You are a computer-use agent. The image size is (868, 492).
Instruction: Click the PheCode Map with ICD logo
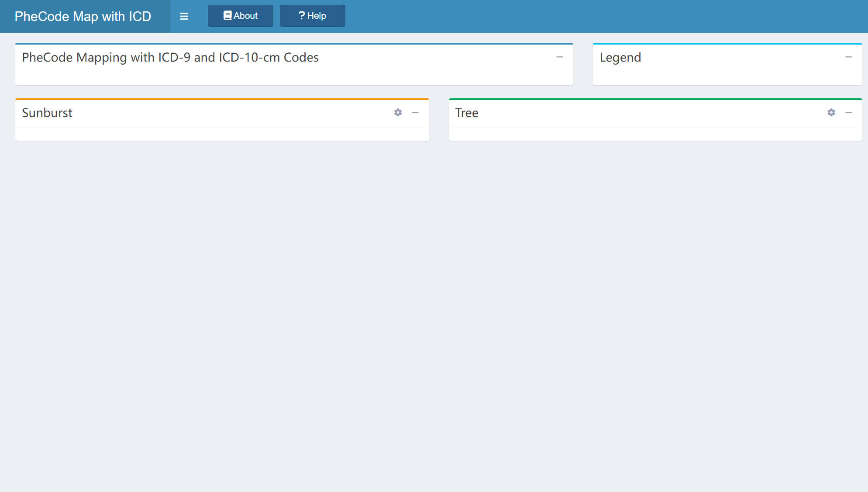(83, 16)
